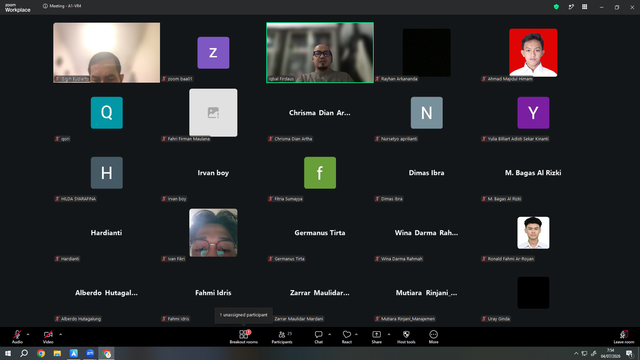Click the Zoom Workplace logo
Viewport: 640px width, 360px height.
pyautogui.click(x=18, y=8)
